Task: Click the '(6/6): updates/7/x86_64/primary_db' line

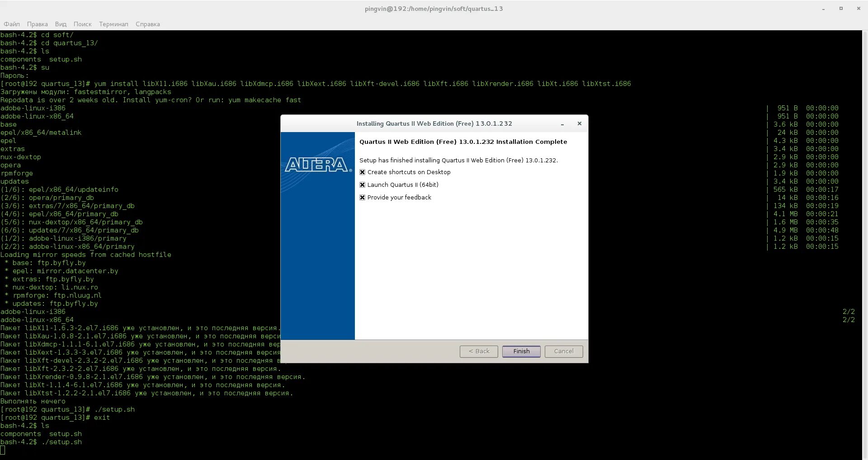Action: click(x=69, y=230)
